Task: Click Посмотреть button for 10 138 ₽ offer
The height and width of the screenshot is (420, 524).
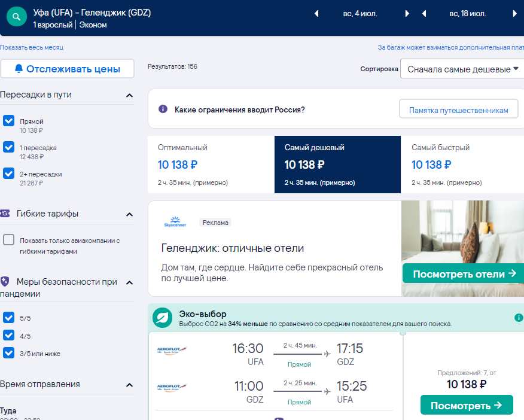Action: [467, 405]
